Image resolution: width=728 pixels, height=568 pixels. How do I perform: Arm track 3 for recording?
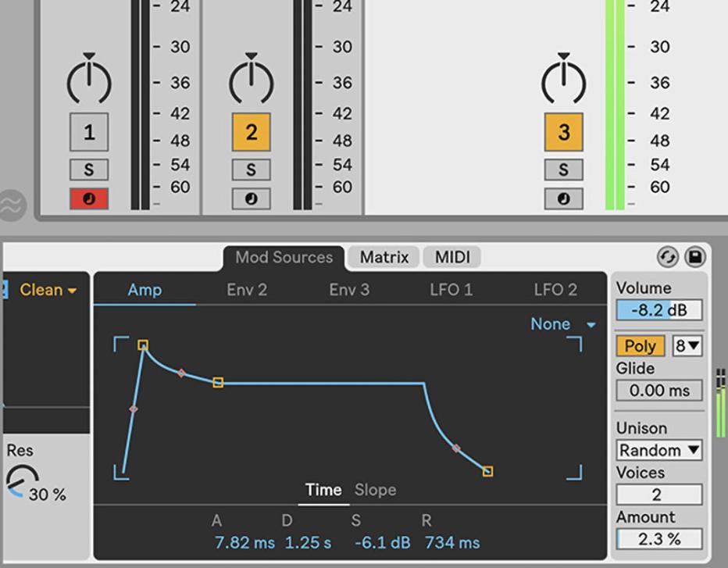click(564, 199)
